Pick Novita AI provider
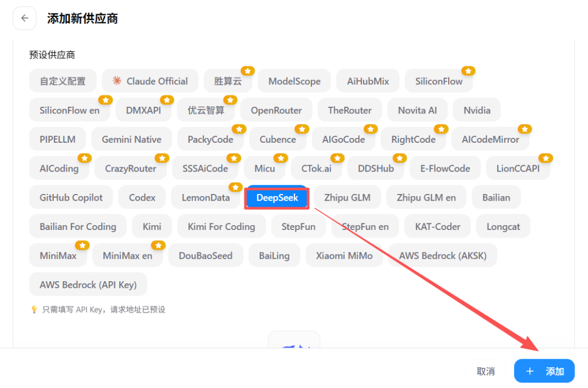Viewport: 588px width, 388px height. pos(418,110)
